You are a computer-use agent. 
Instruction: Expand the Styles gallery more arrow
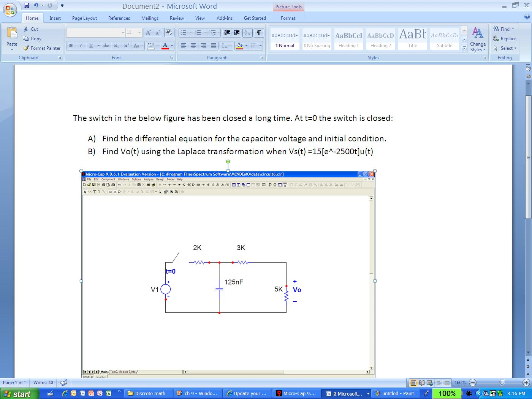click(464, 49)
